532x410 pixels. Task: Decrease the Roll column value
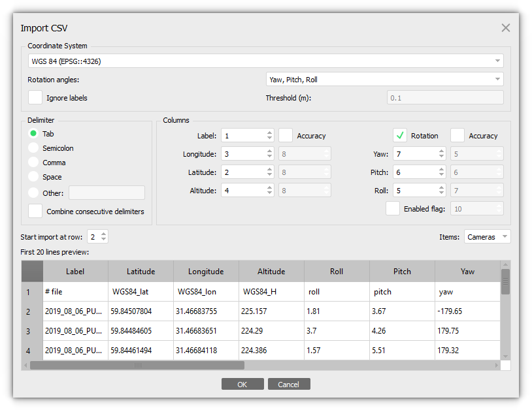click(x=441, y=193)
